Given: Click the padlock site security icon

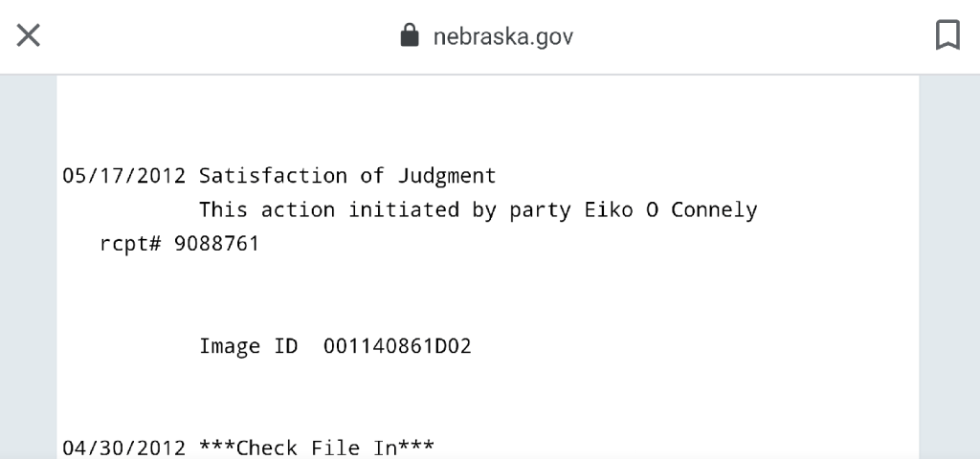Looking at the screenshot, I should (x=410, y=36).
